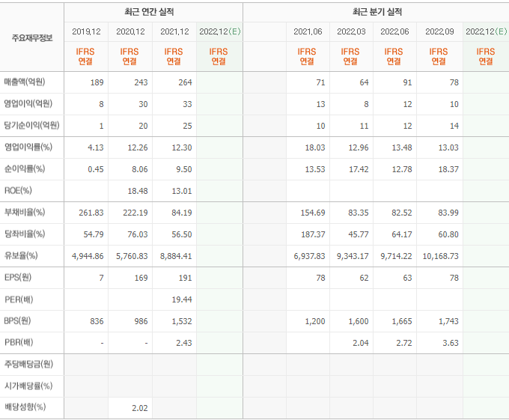Click the 2019.12 column header

click(x=86, y=31)
